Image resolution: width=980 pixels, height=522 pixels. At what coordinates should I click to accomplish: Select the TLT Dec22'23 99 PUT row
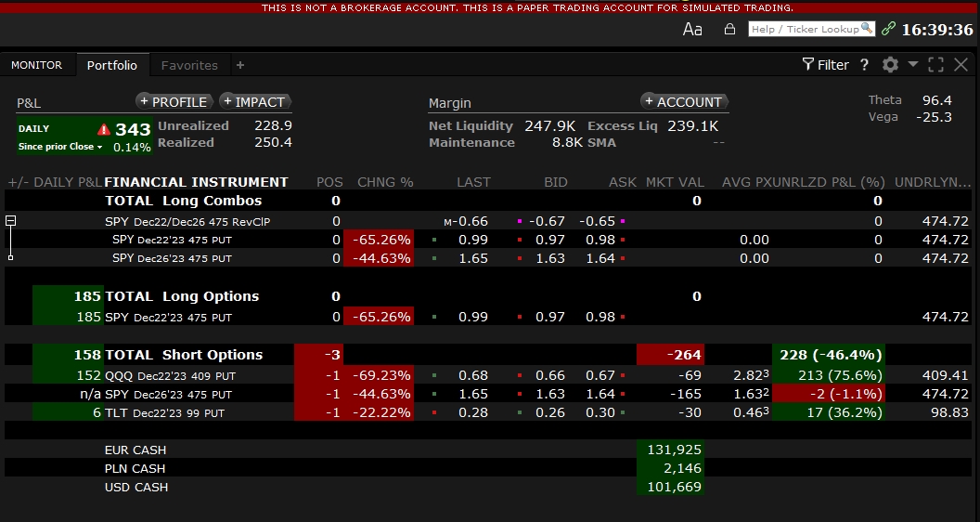[487, 412]
